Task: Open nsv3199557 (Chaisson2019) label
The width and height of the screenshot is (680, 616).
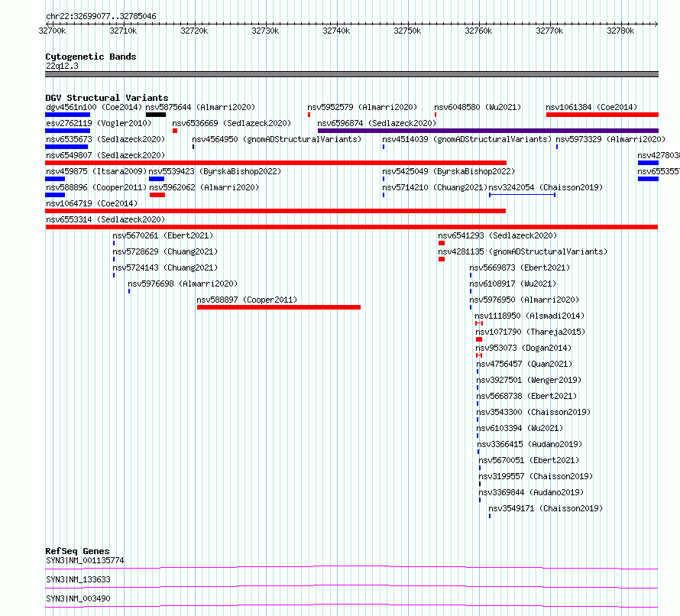Action: (536, 476)
